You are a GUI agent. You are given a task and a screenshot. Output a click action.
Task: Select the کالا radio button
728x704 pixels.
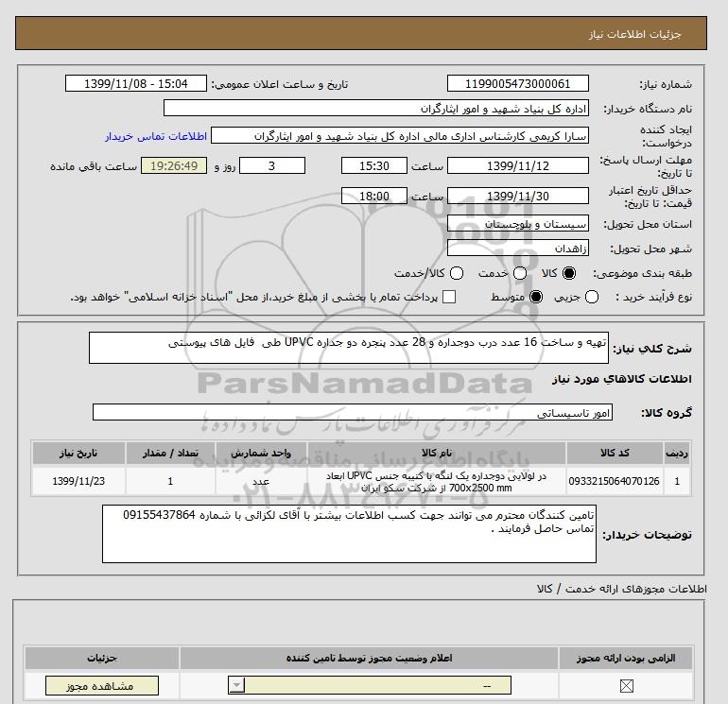[x=569, y=273]
